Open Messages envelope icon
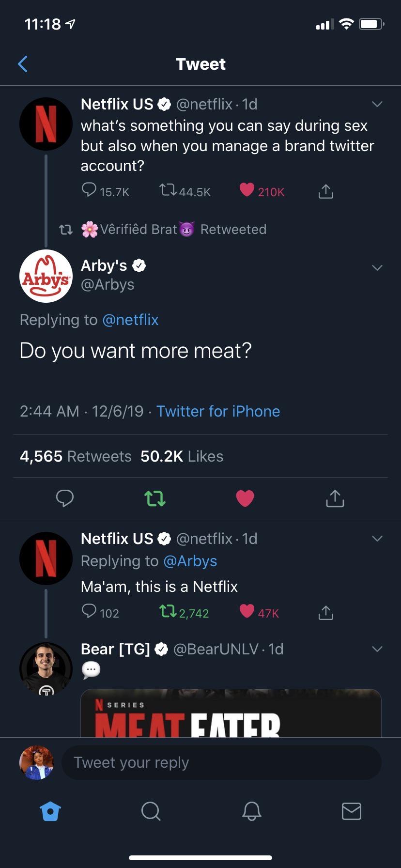Image resolution: width=401 pixels, height=868 pixels. click(351, 811)
